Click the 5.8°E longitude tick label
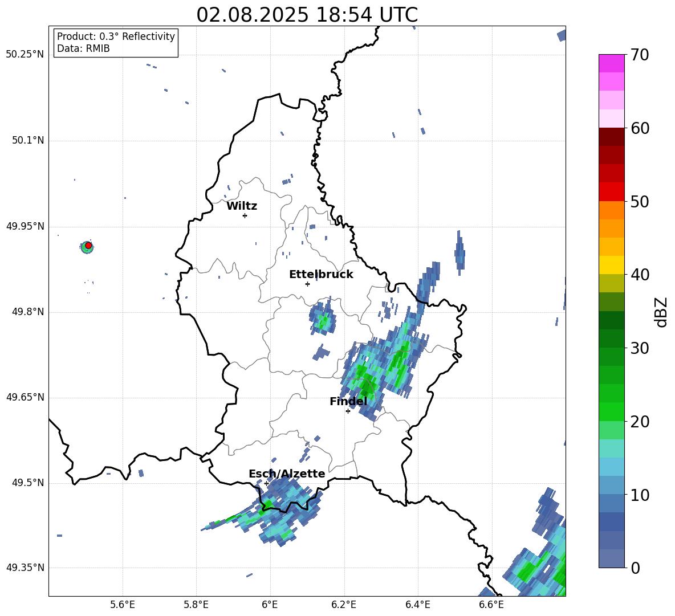 click(x=196, y=605)
